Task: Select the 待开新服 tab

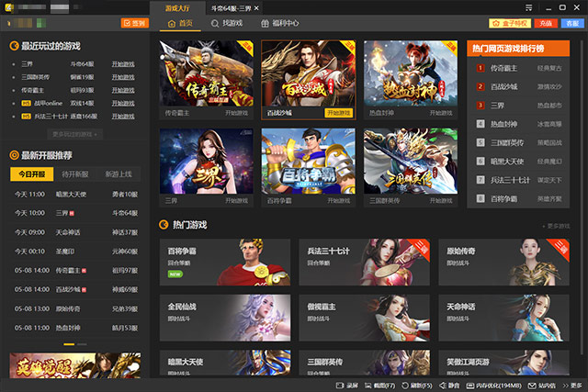Action: pos(75,174)
